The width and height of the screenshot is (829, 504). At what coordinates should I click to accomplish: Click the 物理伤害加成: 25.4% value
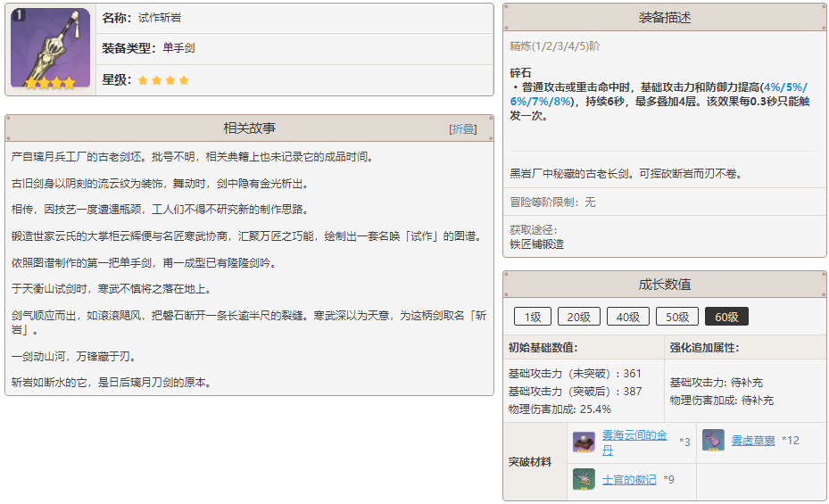pyautogui.click(x=560, y=409)
